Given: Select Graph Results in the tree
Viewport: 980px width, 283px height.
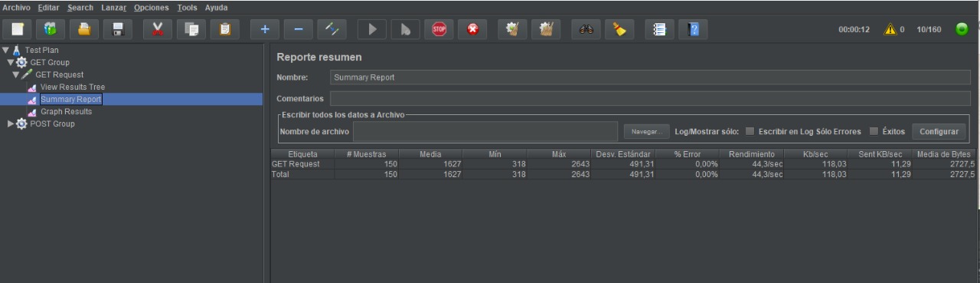Looking at the screenshot, I should (66, 111).
